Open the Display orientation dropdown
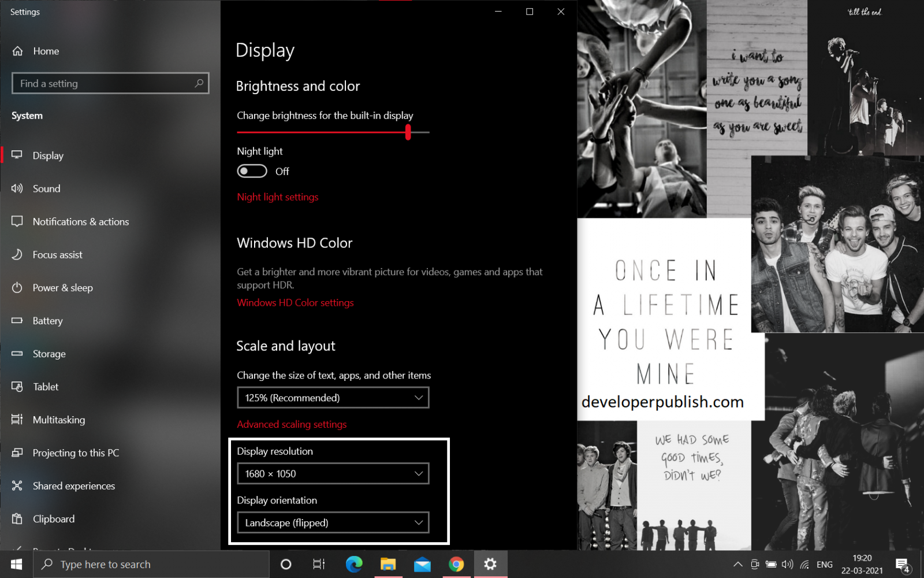The width and height of the screenshot is (924, 578). coord(333,523)
